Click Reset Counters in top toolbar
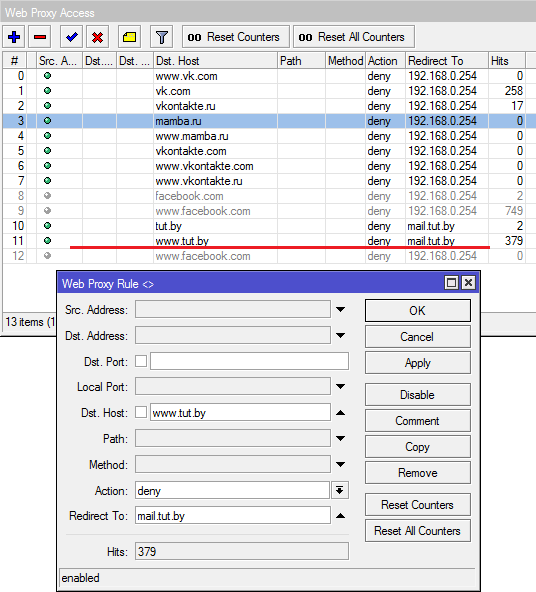The width and height of the screenshot is (536, 592). pos(236,37)
